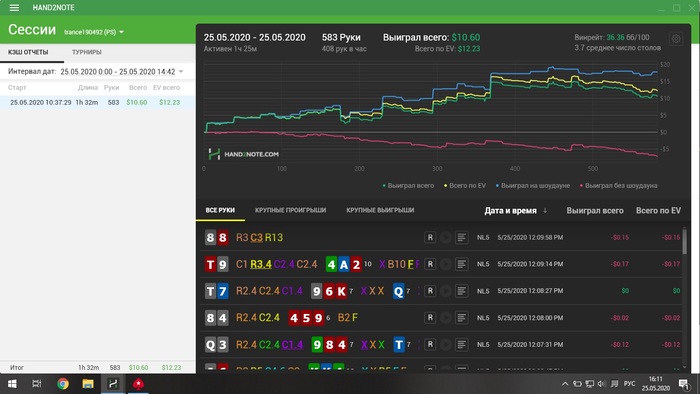This screenshot has height=394, width=700.
Task: Sort by Дата и время column
Action: pos(516,211)
